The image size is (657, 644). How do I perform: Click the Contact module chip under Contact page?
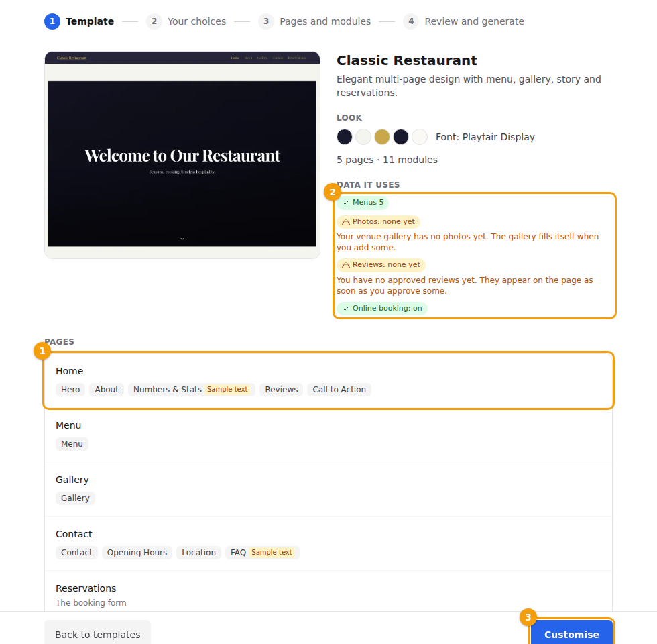(x=76, y=553)
